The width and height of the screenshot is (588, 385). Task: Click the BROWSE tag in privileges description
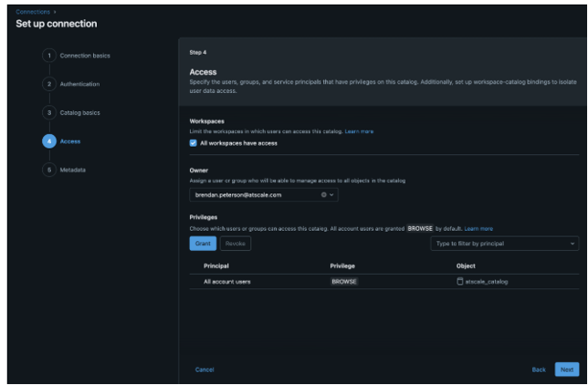click(x=420, y=229)
